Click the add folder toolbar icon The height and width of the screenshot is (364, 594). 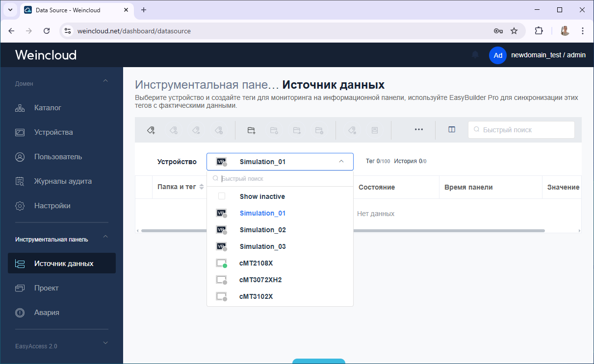pyautogui.click(x=251, y=130)
